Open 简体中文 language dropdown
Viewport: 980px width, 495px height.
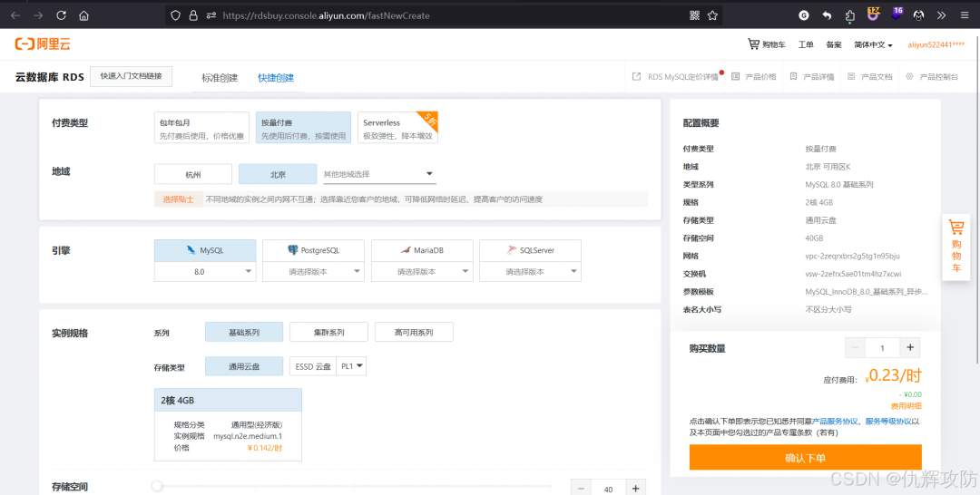coord(873,45)
